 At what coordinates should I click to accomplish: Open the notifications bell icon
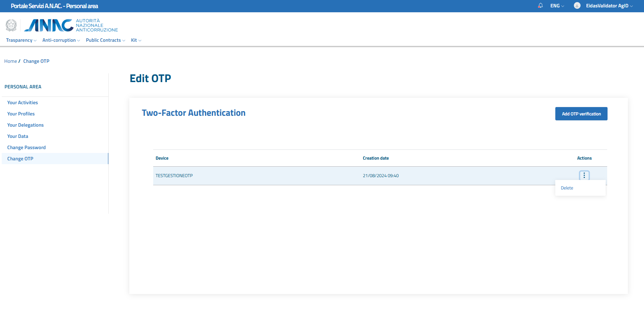tap(540, 6)
